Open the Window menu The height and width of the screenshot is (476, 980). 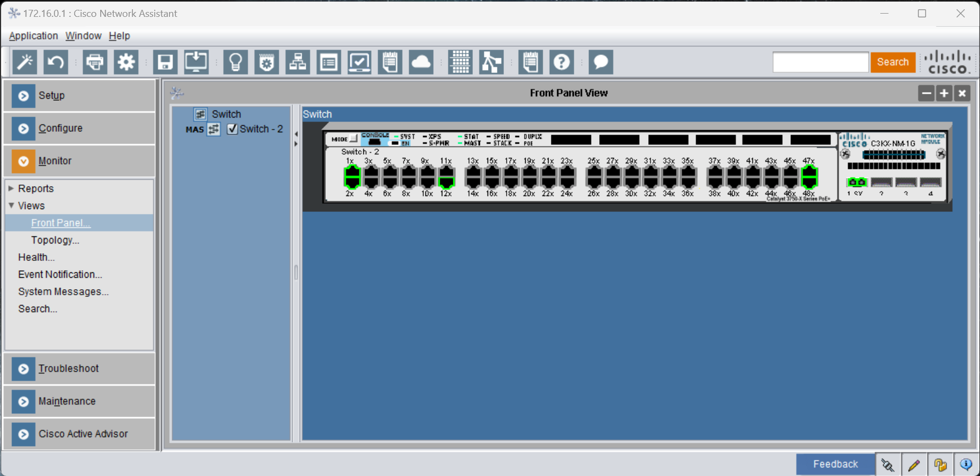pos(83,36)
